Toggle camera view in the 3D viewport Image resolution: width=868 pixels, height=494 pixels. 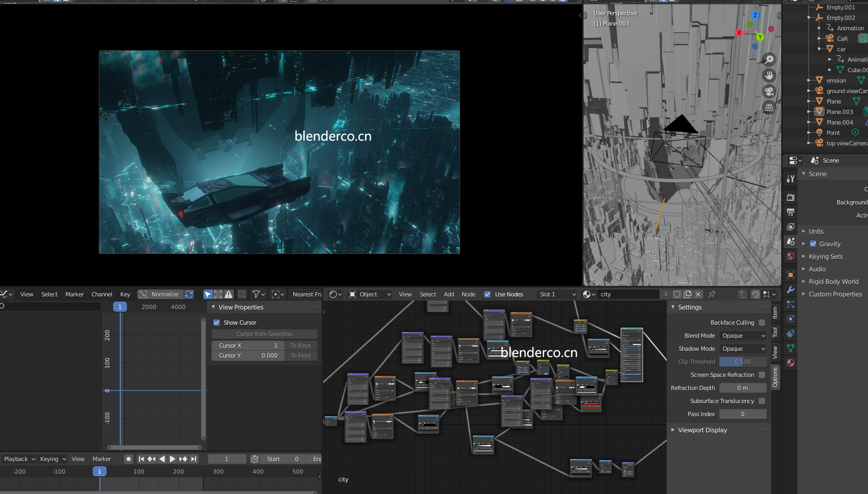click(x=769, y=92)
